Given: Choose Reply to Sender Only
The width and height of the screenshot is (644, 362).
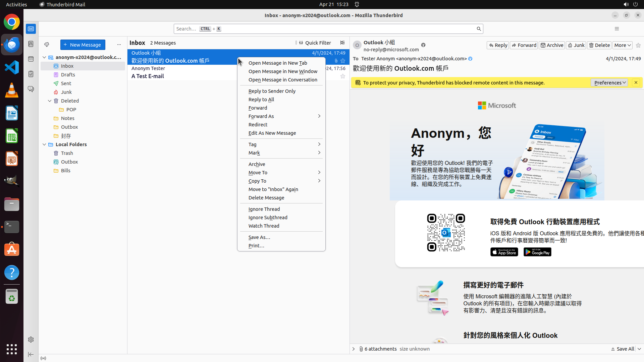Looking at the screenshot, I should (272, 91).
